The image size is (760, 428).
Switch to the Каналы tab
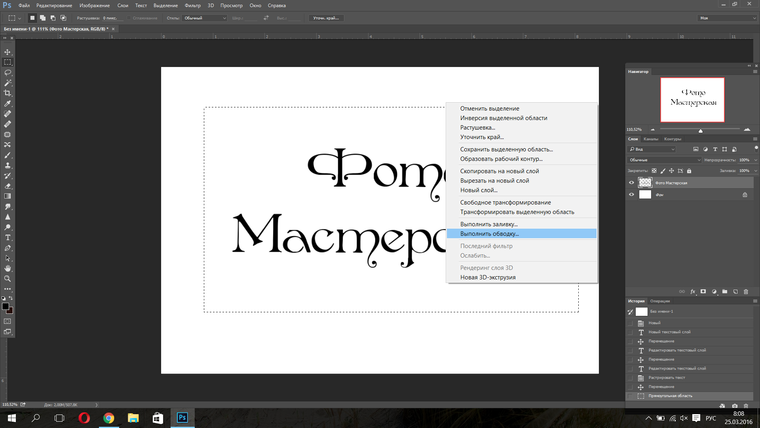click(x=651, y=139)
